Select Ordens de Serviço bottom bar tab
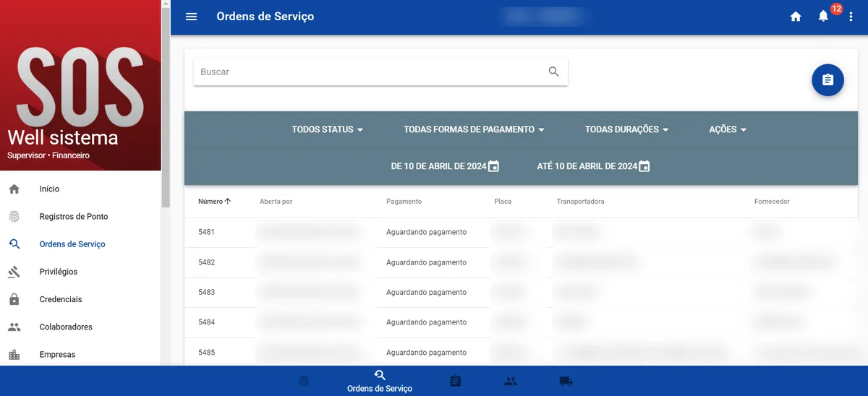 click(380, 381)
